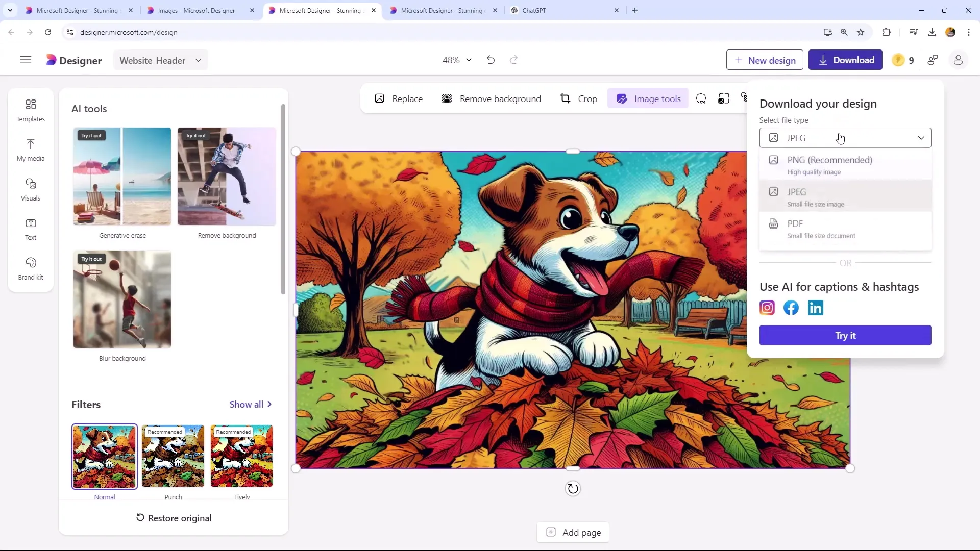Click the undo arrow icon
Image resolution: width=980 pixels, height=551 pixels.
[492, 61]
